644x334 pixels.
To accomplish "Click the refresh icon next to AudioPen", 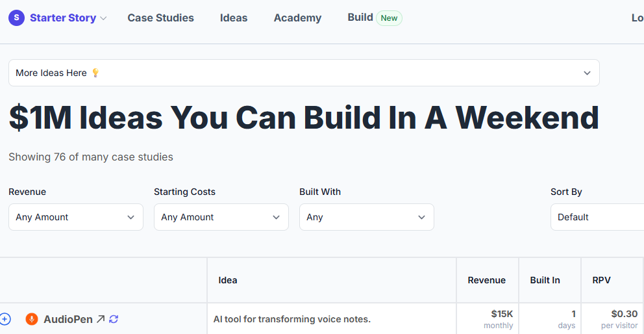I will pyautogui.click(x=114, y=319).
